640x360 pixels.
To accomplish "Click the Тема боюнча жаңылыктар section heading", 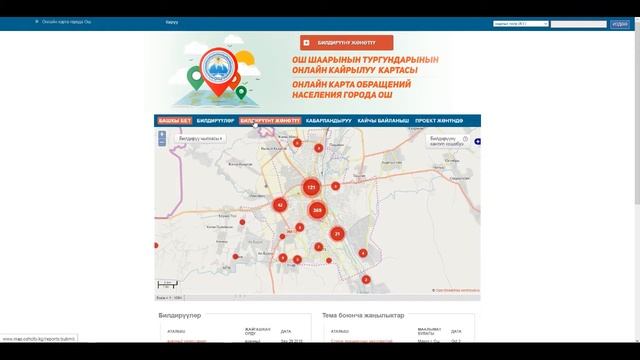I will [x=363, y=316].
